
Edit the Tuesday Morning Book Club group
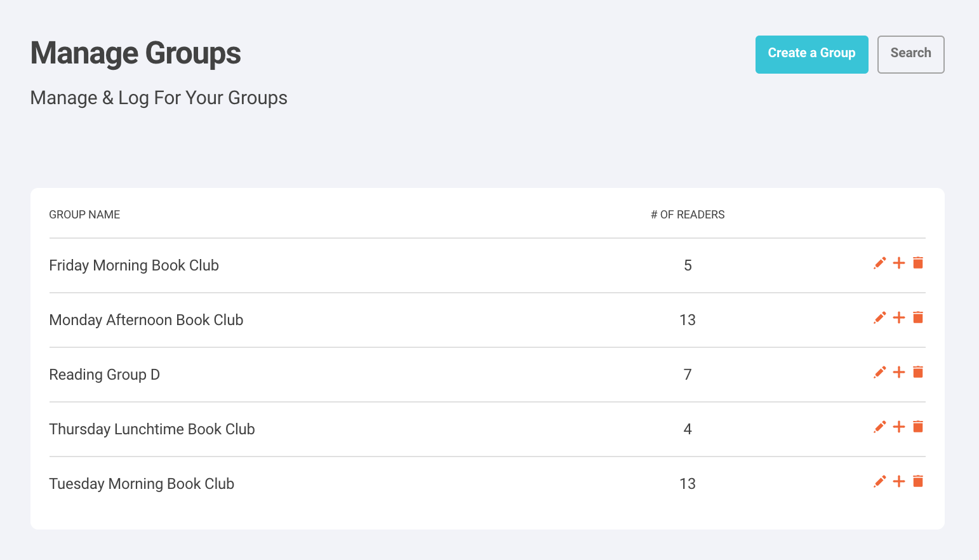[x=880, y=481]
